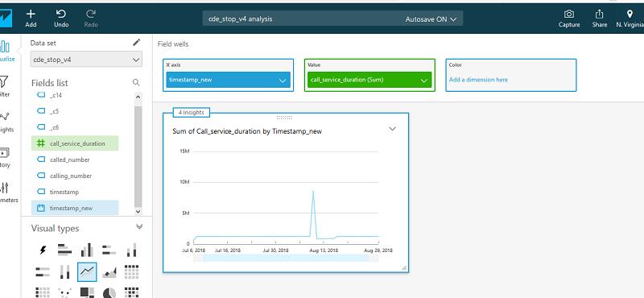Click the Color field well box
644x298 pixels.
pyautogui.click(x=511, y=75)
